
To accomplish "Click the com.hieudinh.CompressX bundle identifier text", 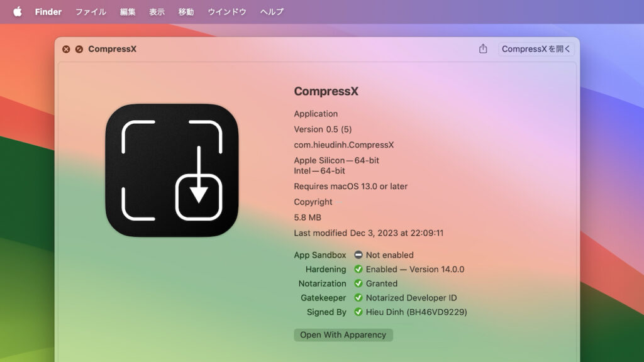I will click(x=343, y=145).
